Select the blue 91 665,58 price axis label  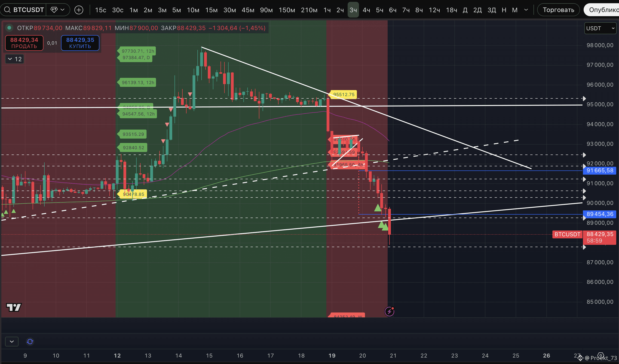click(x=599, y=171)
